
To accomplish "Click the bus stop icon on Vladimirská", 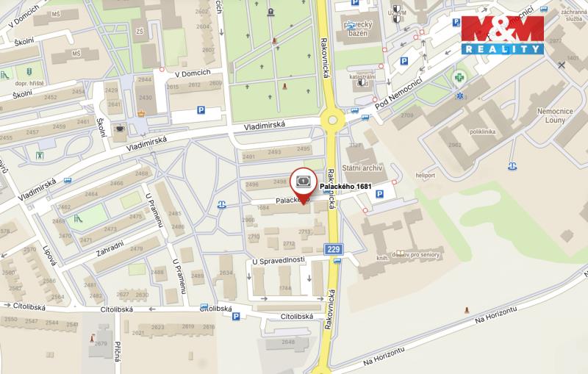I will (x=68, y=181).
